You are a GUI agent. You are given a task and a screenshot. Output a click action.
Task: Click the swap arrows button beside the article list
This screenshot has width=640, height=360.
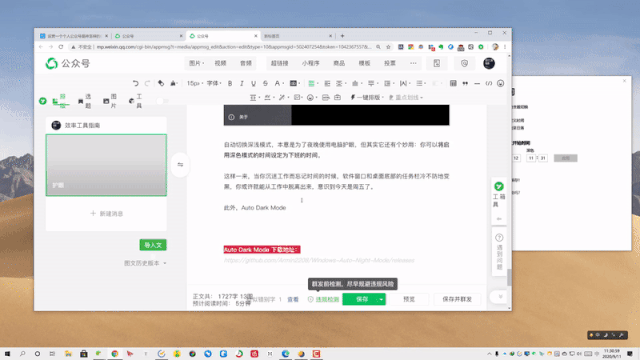180,165
